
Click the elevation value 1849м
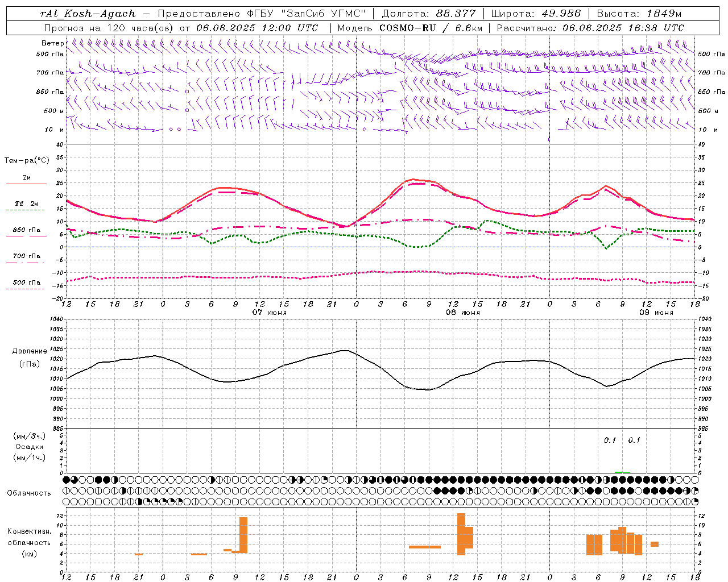(x=664, y=14)
